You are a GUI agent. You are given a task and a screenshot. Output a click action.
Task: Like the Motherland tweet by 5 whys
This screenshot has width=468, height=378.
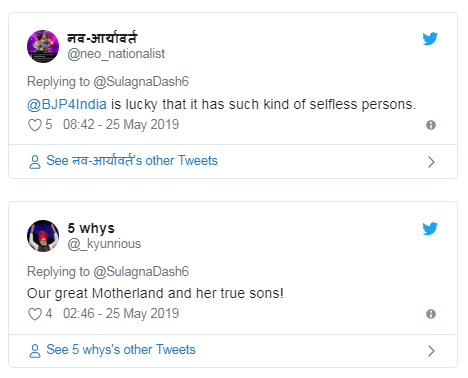35,314
